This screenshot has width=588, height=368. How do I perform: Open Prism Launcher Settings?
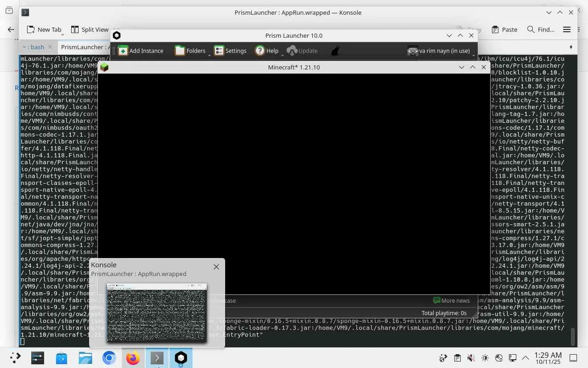[231, 51]
